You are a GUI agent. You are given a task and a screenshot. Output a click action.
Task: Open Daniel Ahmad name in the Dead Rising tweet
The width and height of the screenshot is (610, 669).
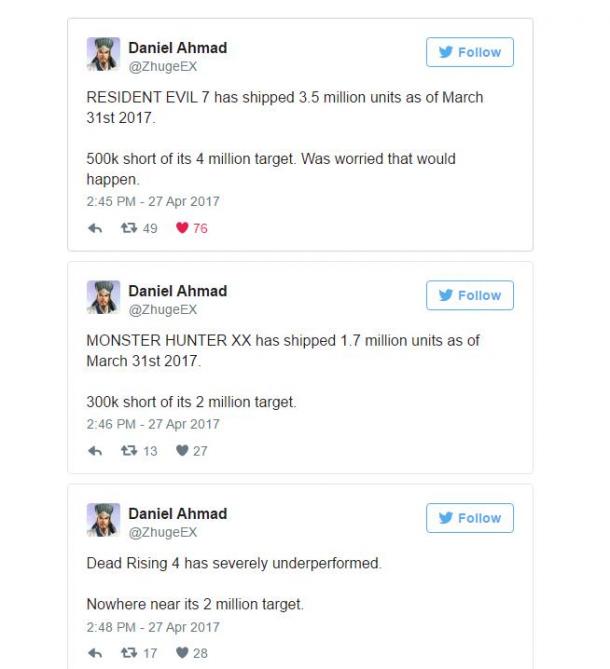click(177, 514)
